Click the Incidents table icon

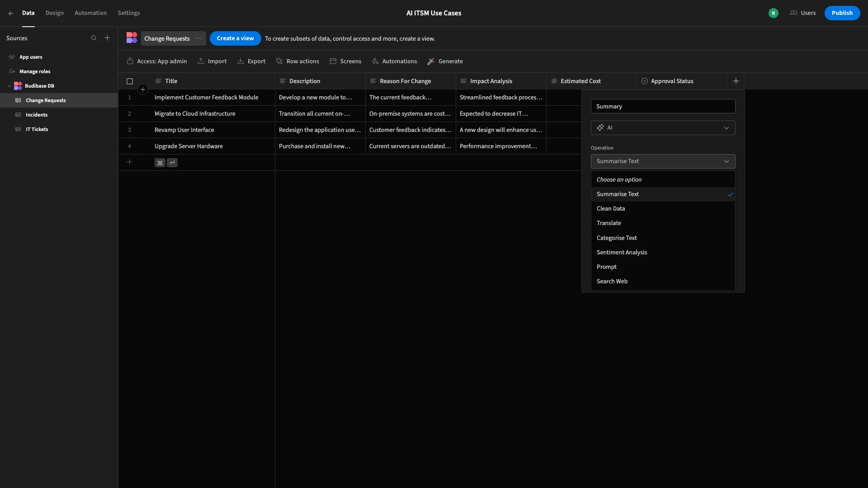(x=18, y=115)
